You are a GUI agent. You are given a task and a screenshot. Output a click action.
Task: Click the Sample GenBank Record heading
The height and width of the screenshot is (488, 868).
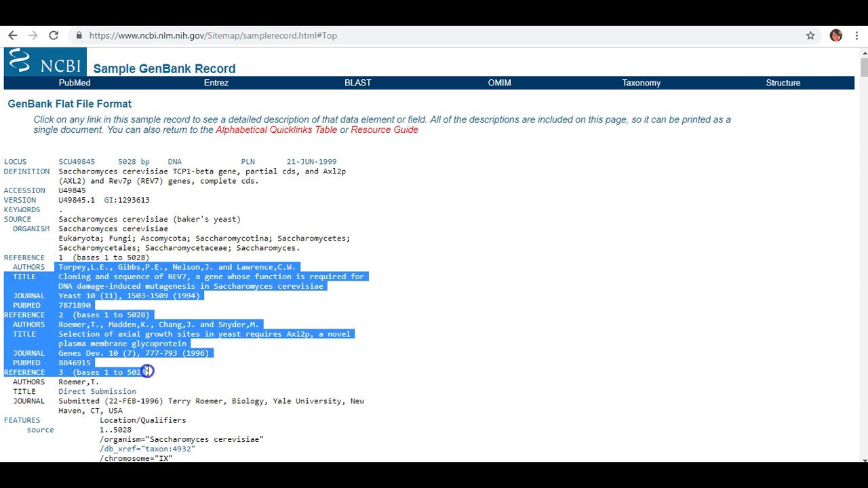(164, 68)
